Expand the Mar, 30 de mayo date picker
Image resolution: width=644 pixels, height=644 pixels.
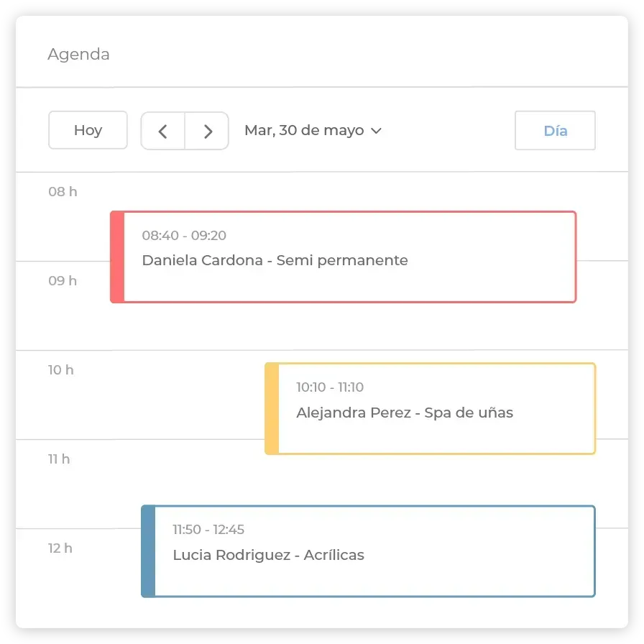point(313,131)
